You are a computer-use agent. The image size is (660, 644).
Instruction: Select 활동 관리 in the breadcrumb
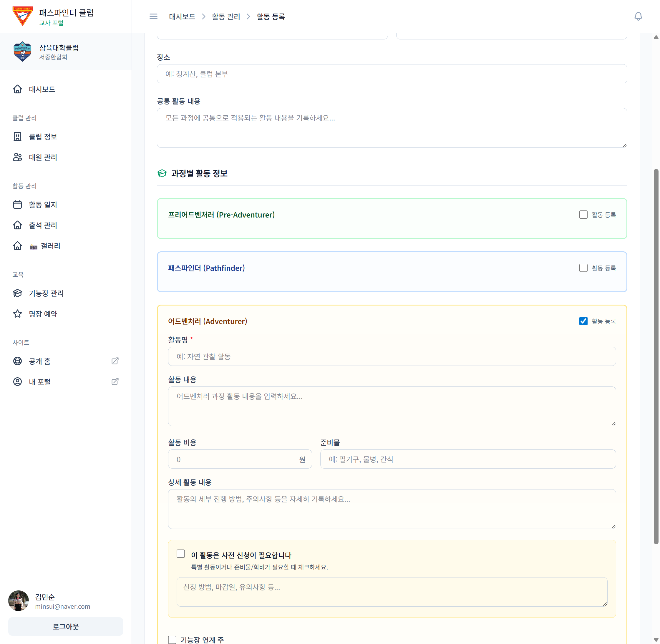[x=226, y=16]
